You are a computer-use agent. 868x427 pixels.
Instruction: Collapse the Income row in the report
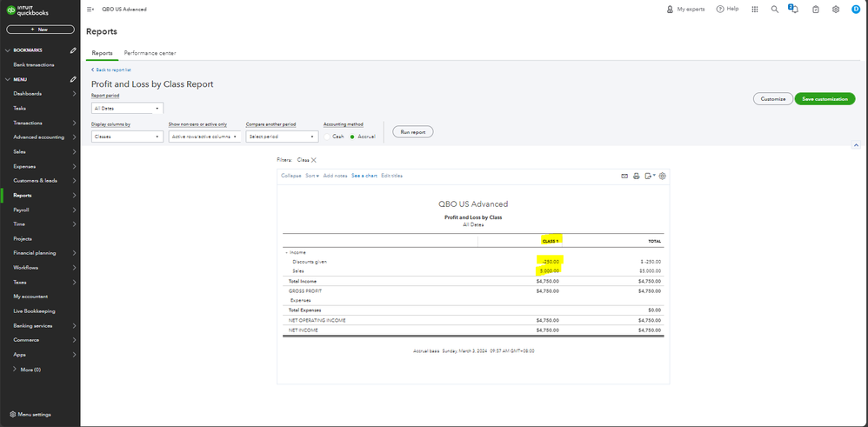[286, 252]
